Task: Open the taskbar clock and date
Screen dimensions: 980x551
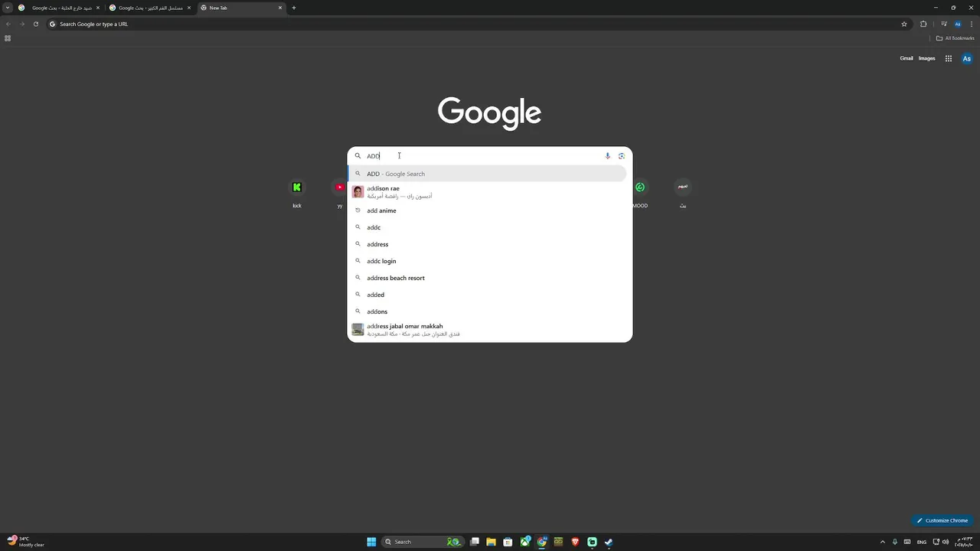Action: [x=963, y=542]
